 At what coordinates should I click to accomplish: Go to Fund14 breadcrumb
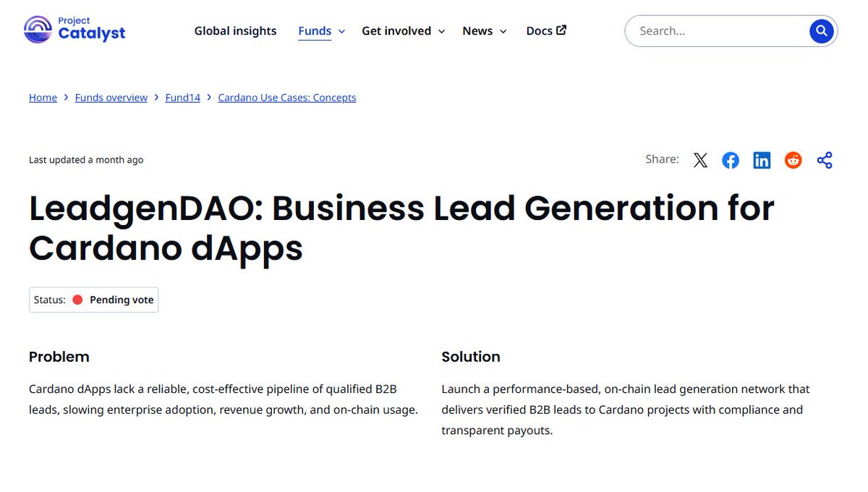(x=182, y=98)
